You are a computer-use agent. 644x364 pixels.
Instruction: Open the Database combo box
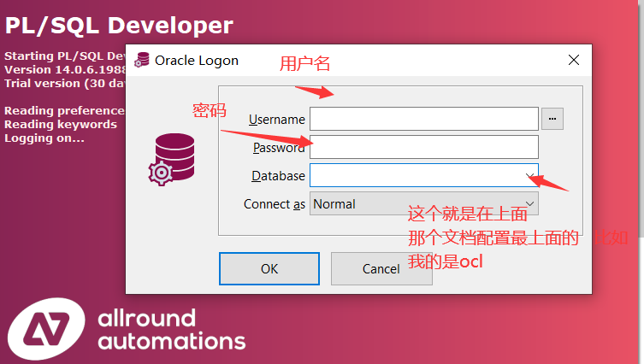point(424,175)
